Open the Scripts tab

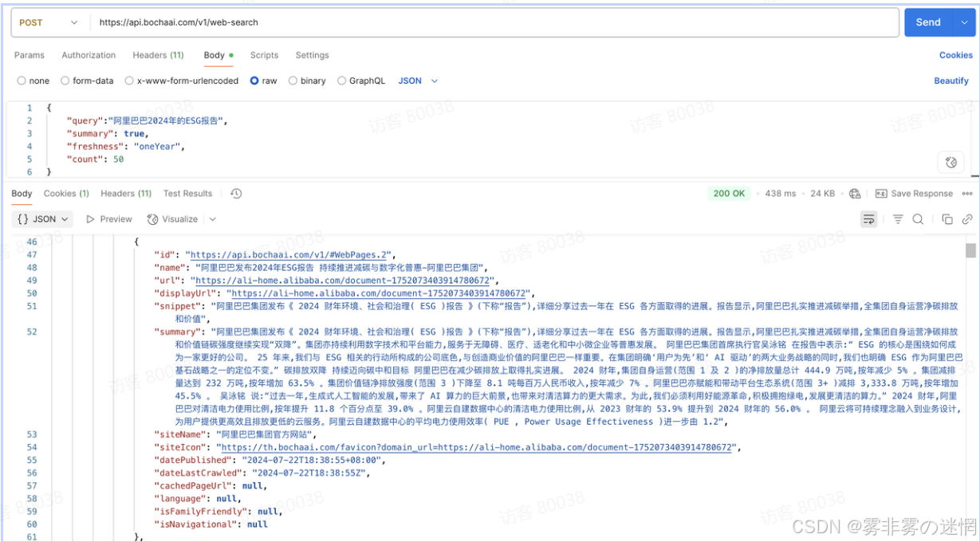point(264,55)
